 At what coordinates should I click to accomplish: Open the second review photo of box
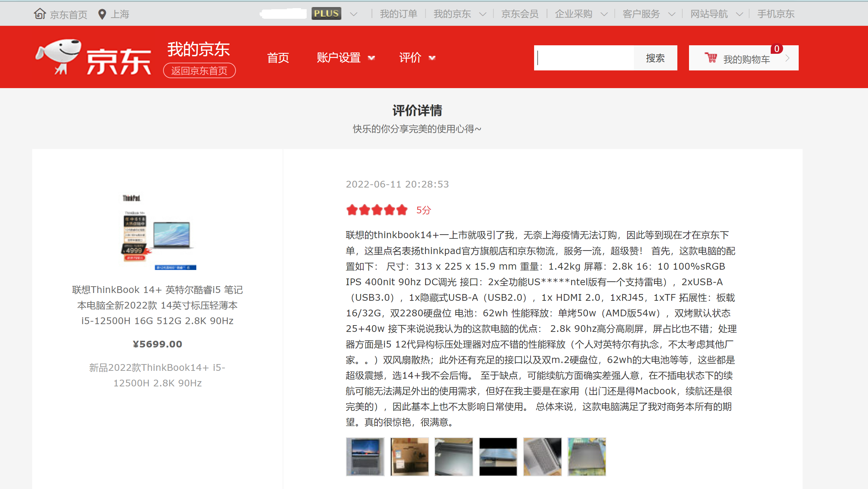(409, 456)
